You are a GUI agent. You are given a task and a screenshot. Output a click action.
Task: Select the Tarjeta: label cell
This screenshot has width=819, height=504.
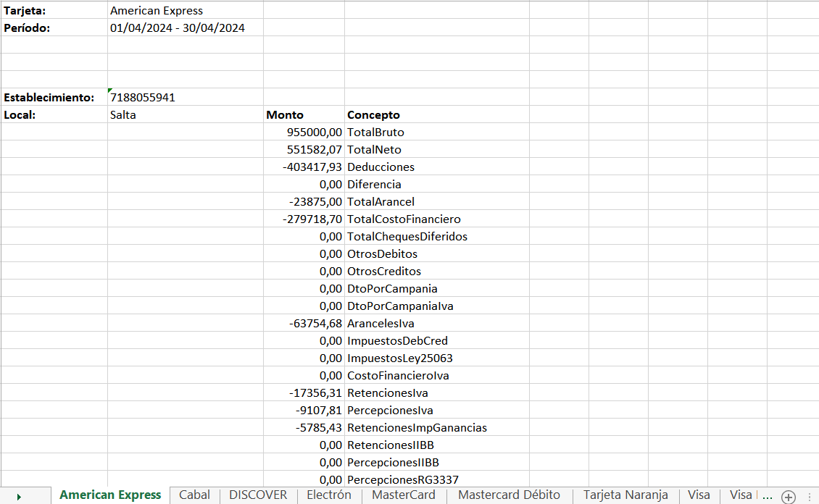(x=54, y=10)
